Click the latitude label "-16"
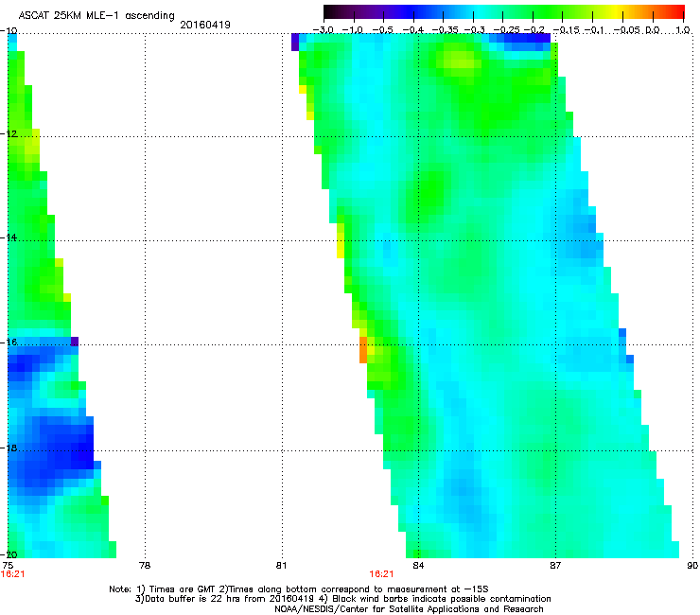The height and width of the screenshot is (615, 700). pos(9,343)
